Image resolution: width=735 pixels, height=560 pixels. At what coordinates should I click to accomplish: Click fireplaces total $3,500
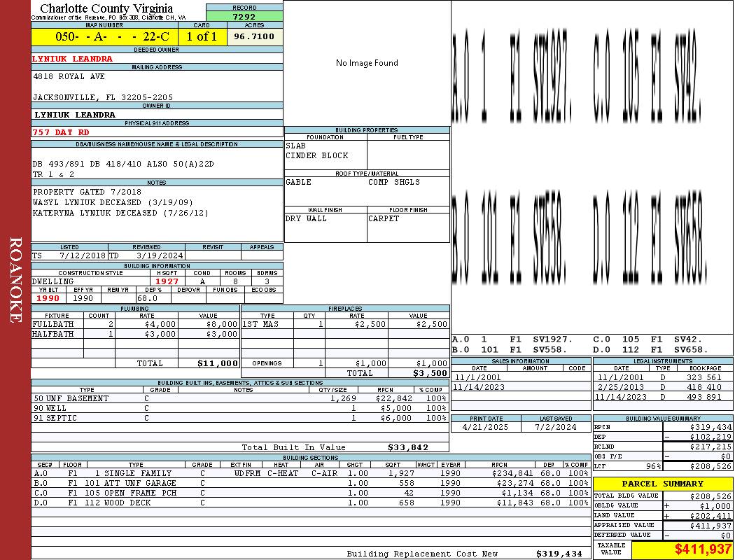point(430,374)
